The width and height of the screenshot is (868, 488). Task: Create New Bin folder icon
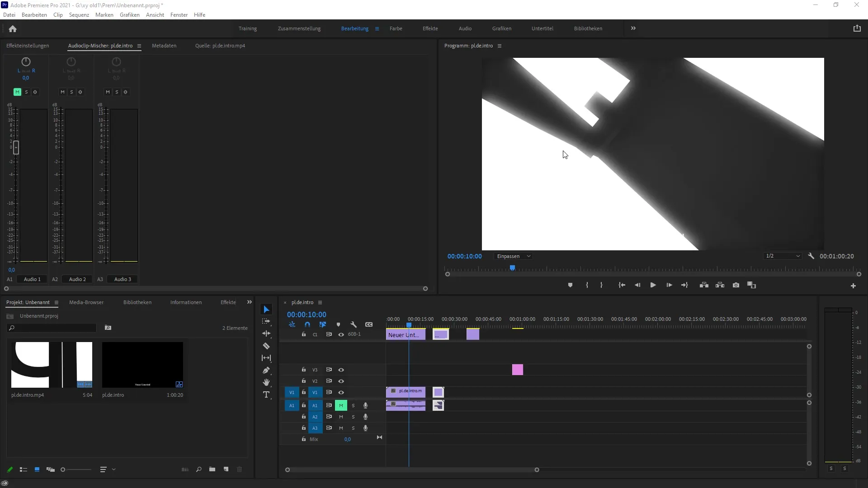(x=212, y=469)
